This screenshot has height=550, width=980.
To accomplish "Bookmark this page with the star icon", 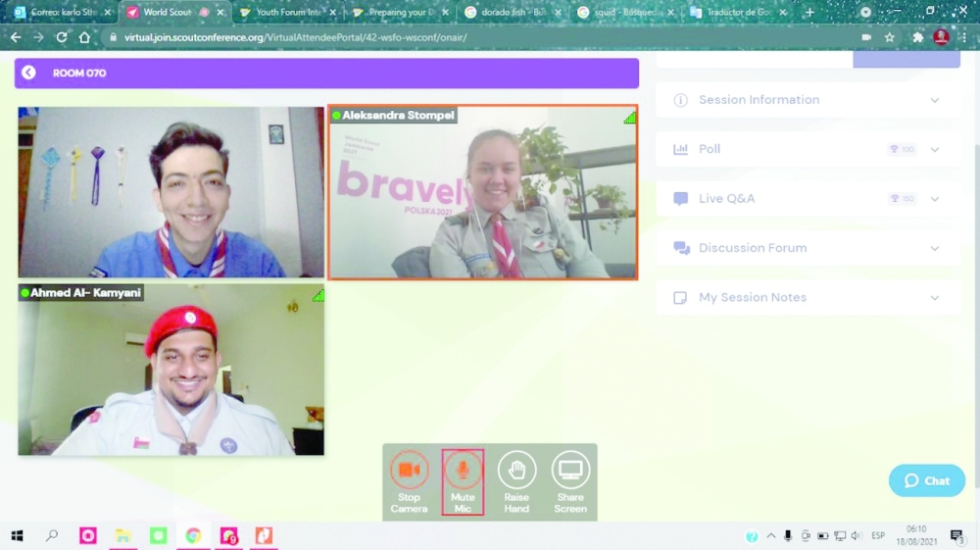I will pyautogui.click(x=890, y=37).
